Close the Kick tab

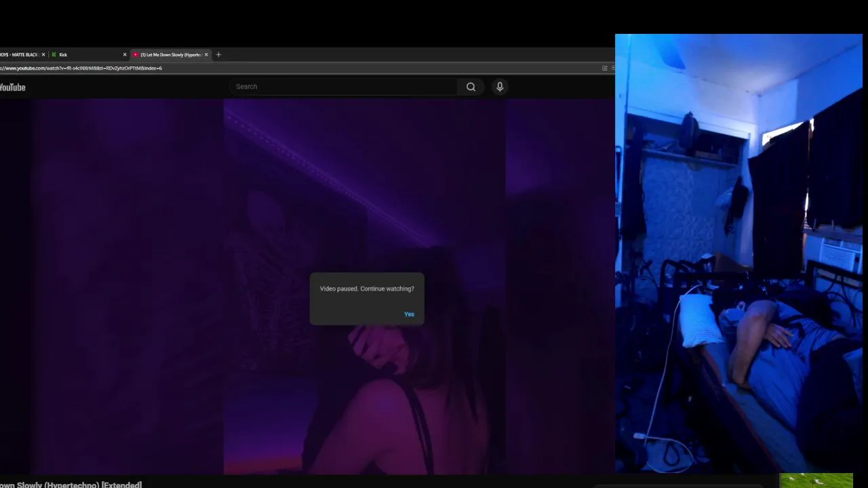125,54
